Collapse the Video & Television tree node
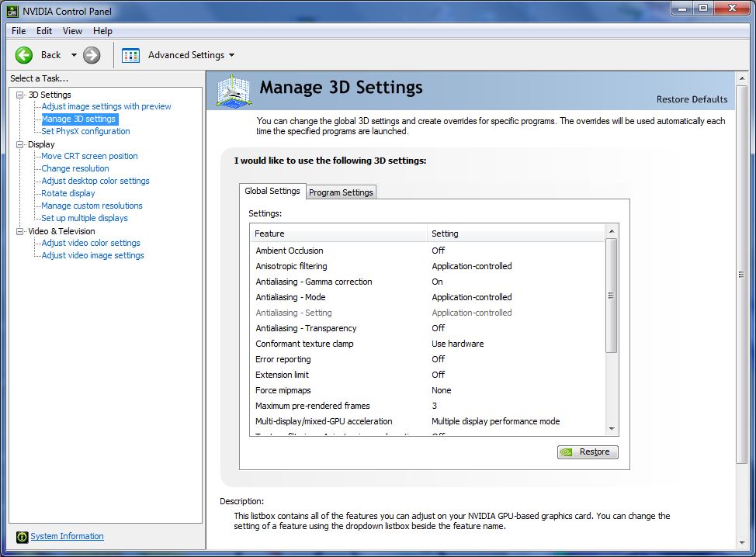The height and width of the screenshot is (557, 756). point(19,231)
